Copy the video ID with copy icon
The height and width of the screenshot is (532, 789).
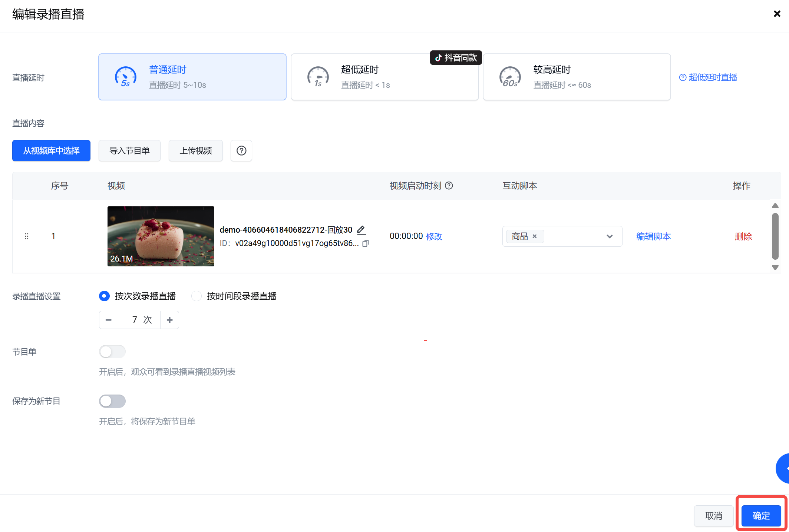(366, 243)
